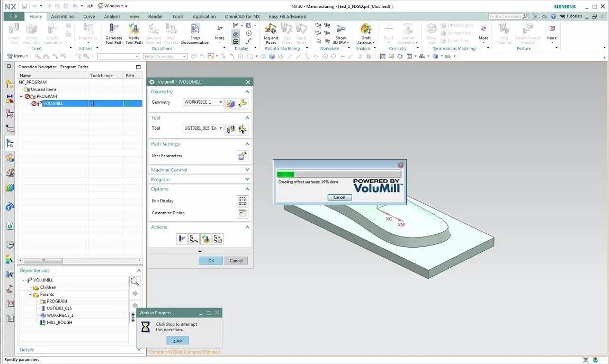Open the Tool UGT0201_015 dropdown
Image resolution: width=609 pixels, height=364 pixels.
[221, 128]
